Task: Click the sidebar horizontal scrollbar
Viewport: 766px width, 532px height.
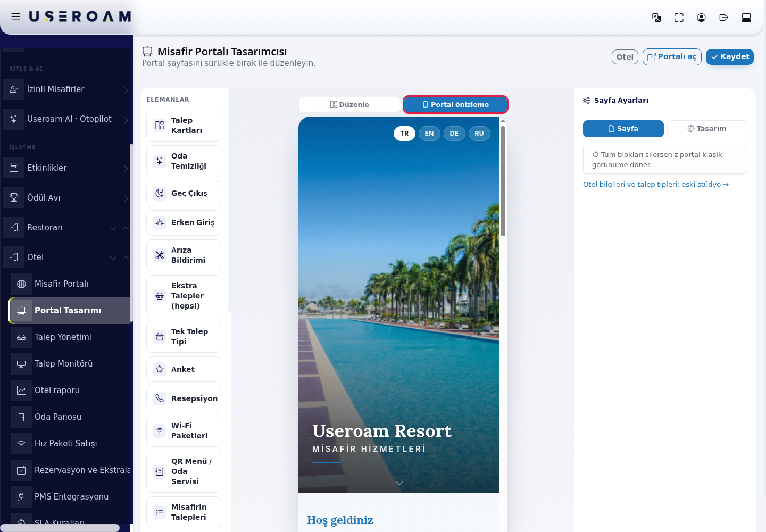Action: tap(60, 528)
